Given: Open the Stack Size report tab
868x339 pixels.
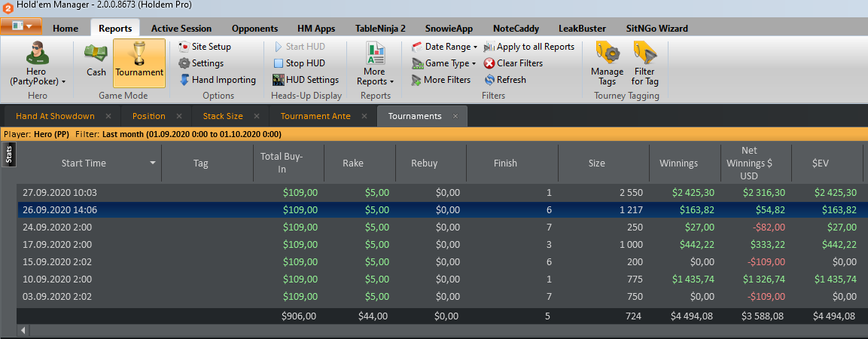Looking at the screenshot, I should tap(223, 116).
